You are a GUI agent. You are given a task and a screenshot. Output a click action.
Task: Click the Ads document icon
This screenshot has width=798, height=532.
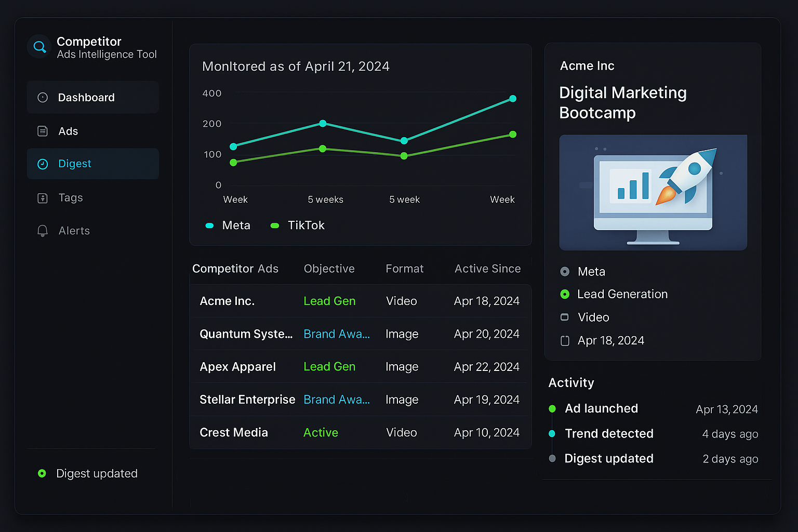(42, 131)
